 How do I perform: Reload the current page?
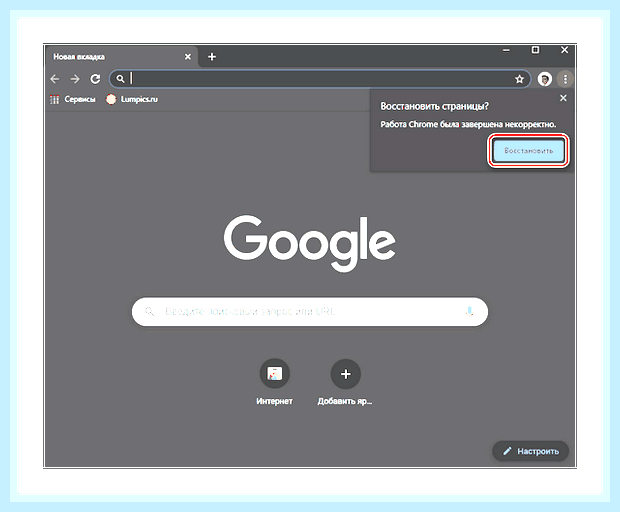click(95, 79)
